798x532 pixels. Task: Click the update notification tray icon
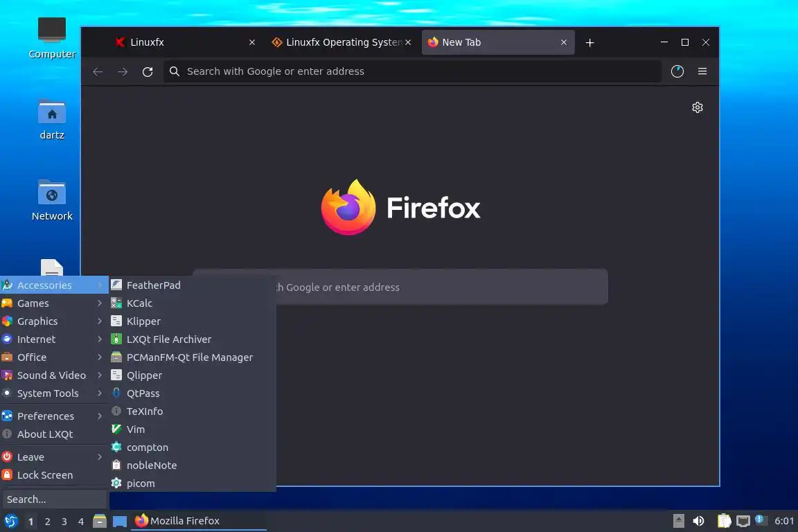[x=761, y=520]
